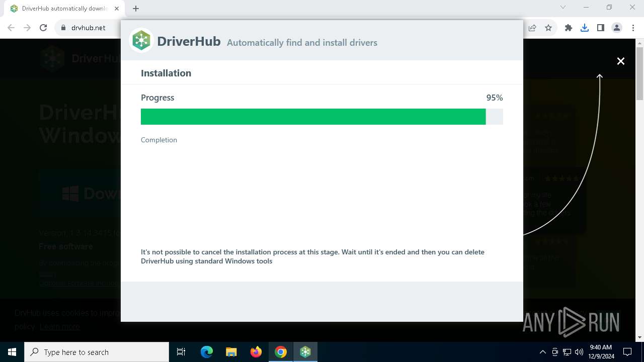Screen dimensions: 644x362
Task: Open a new Chrome tab
Action: [x=136, y=8]
